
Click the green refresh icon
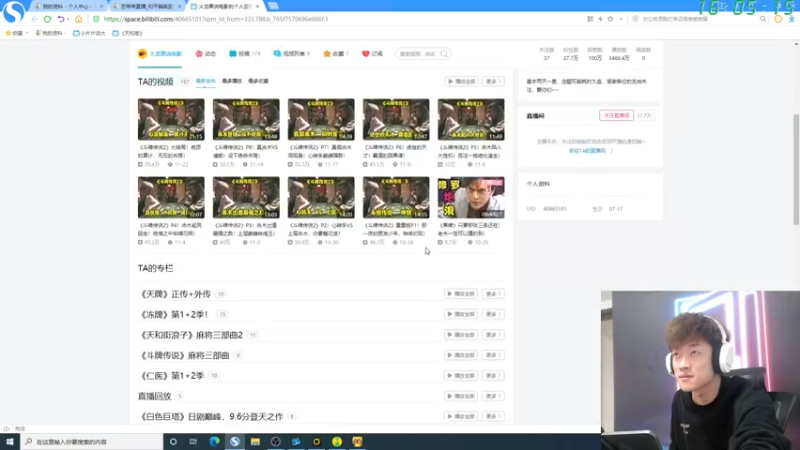pos(47,19)
